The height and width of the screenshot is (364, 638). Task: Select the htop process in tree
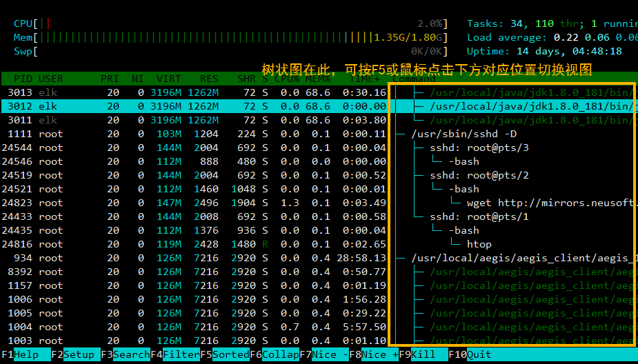[x=479, y=244]
